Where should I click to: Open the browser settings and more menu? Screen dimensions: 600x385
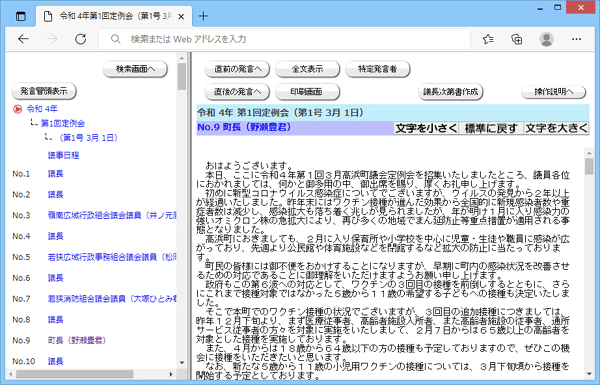point(576,39)
